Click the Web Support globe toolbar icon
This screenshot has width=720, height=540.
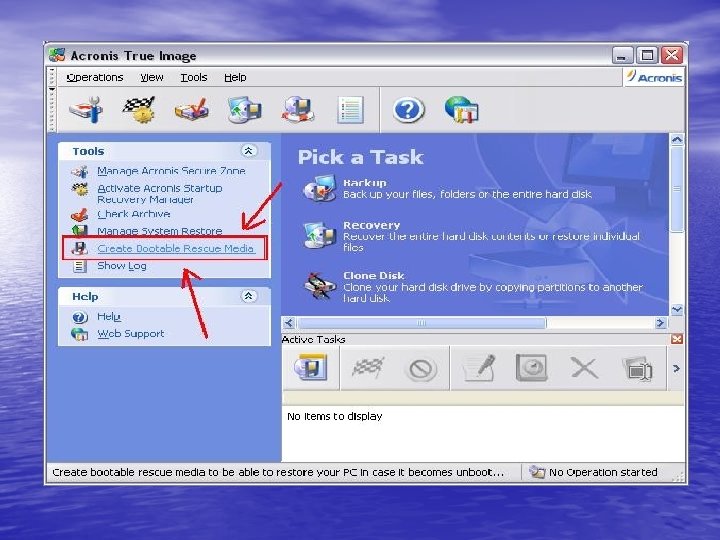pos(461,109)
